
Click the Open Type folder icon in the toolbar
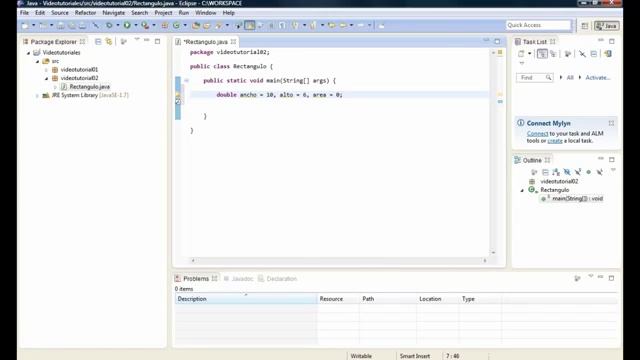click(196, 25)
